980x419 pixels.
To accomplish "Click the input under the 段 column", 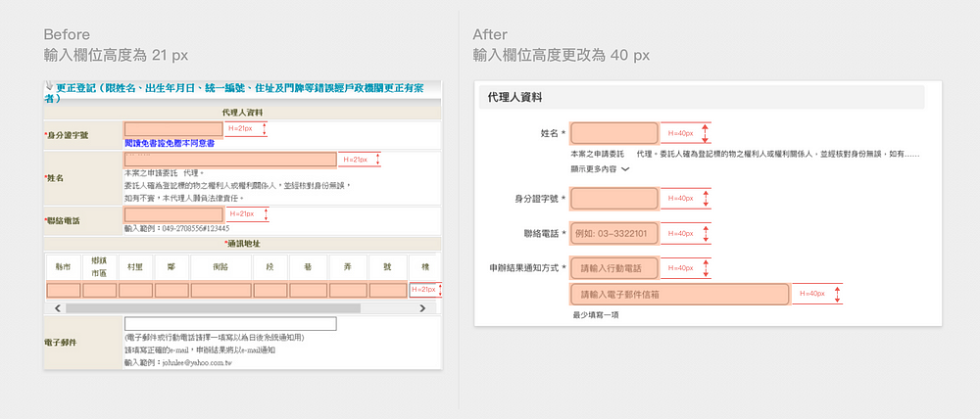I will [270, 291].
